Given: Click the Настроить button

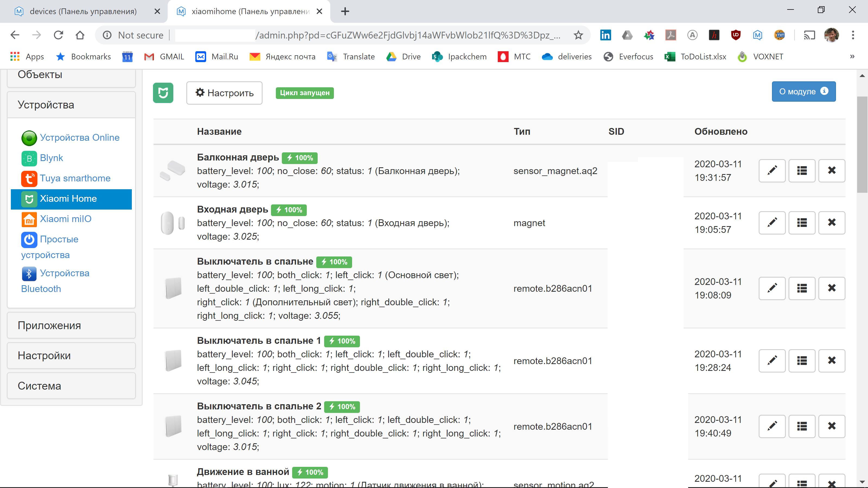Looking at the screenshot, I should (x=224, y=93).
